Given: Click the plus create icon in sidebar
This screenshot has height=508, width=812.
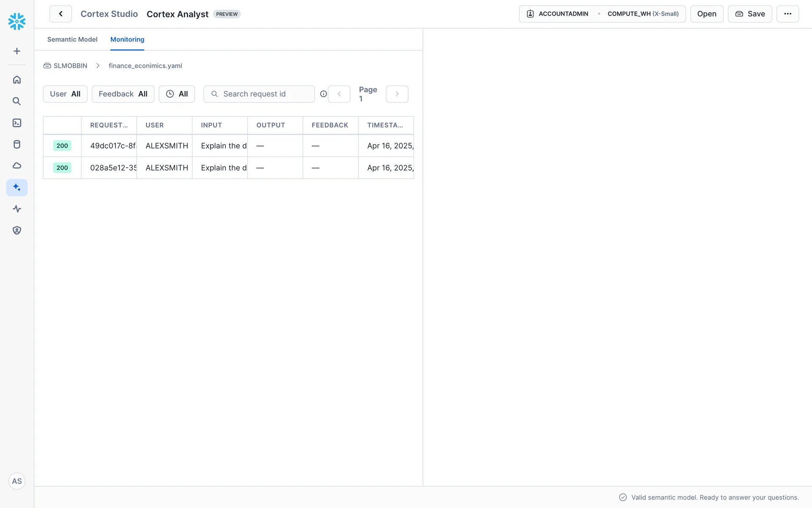Looking at the screenshot, I should [x=17, y=51].
